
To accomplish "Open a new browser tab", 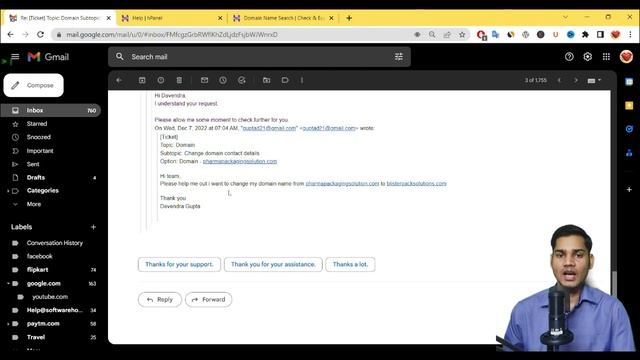I will coord(349,18).
